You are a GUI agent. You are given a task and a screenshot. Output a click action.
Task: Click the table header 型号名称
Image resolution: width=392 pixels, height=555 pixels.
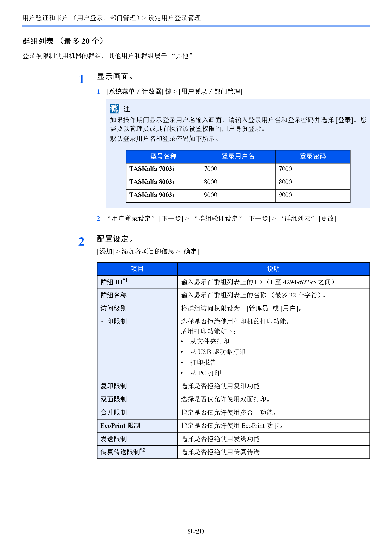[163, 156]
